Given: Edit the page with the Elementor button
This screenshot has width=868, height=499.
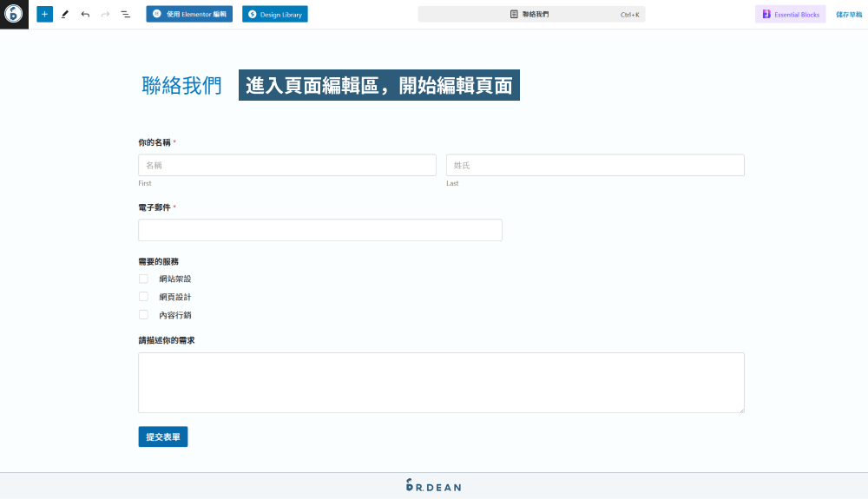Looking at the screenshot, I should [x=189, y=15].
